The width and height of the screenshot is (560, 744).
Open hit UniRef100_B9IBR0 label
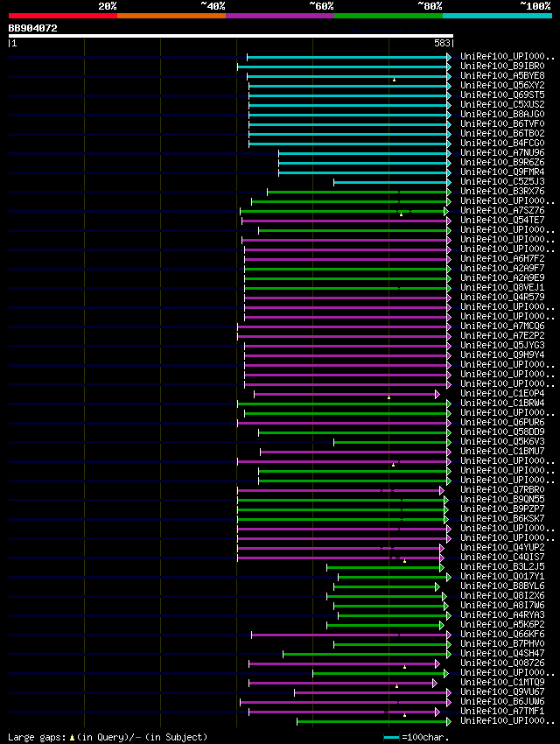coord(502,66)
